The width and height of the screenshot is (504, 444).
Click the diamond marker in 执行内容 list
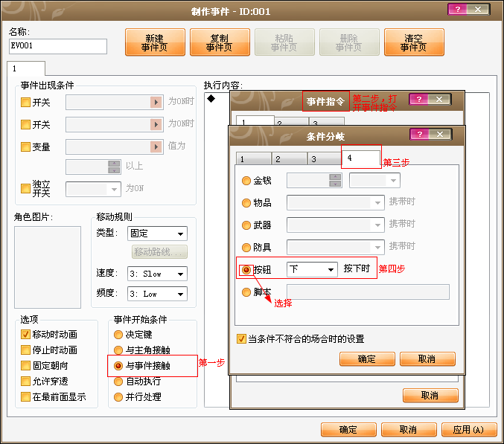pyautogui.click(x=211, y=99)
